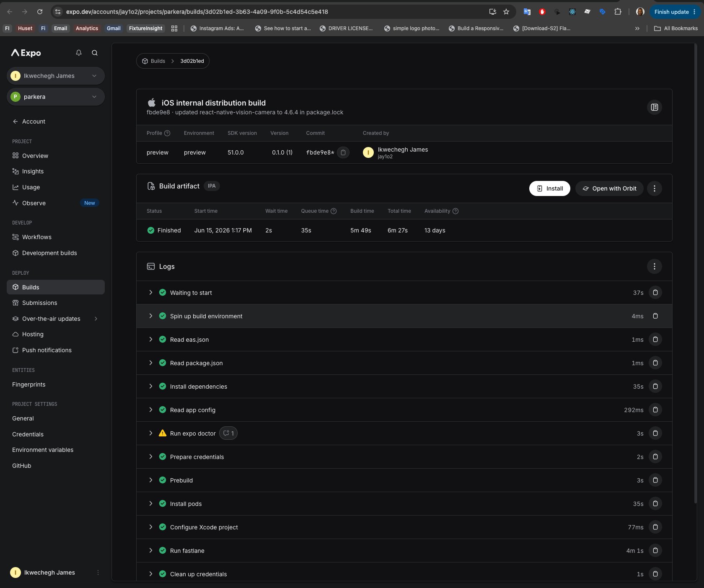Copy the Install pods log

pyautogui.click(x=655, y=504)
